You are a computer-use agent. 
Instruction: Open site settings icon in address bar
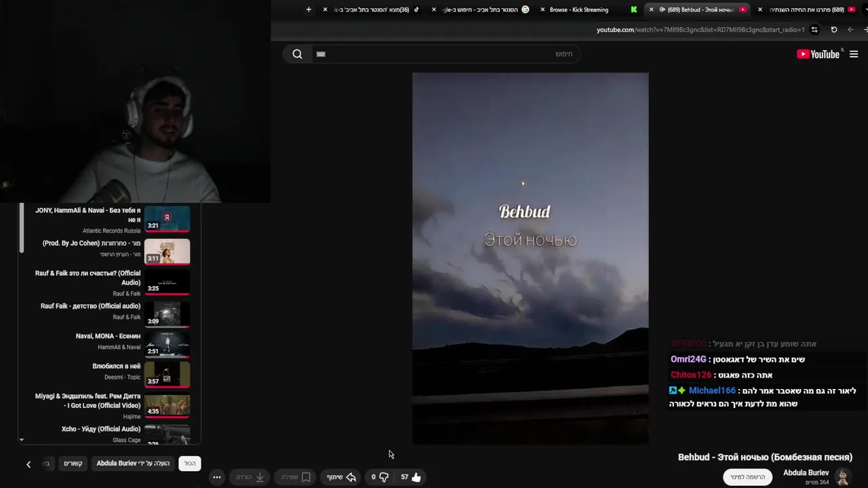[814, 30]
